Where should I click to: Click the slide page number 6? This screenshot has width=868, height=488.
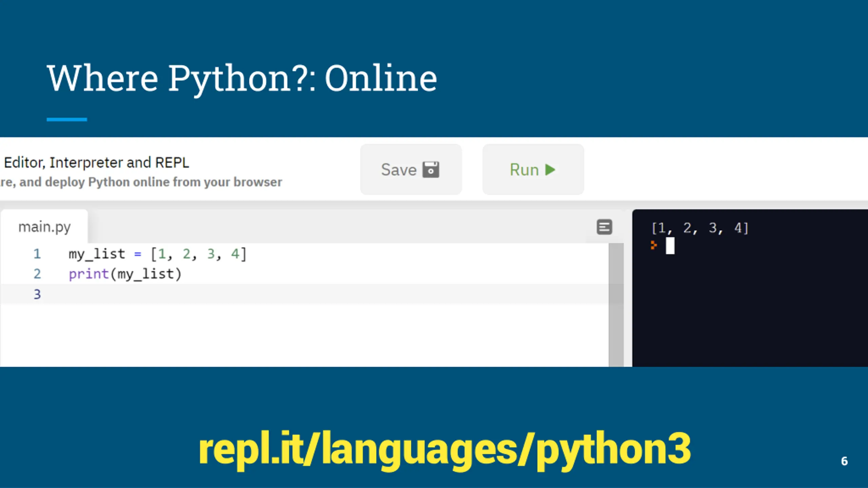(844, 461)
